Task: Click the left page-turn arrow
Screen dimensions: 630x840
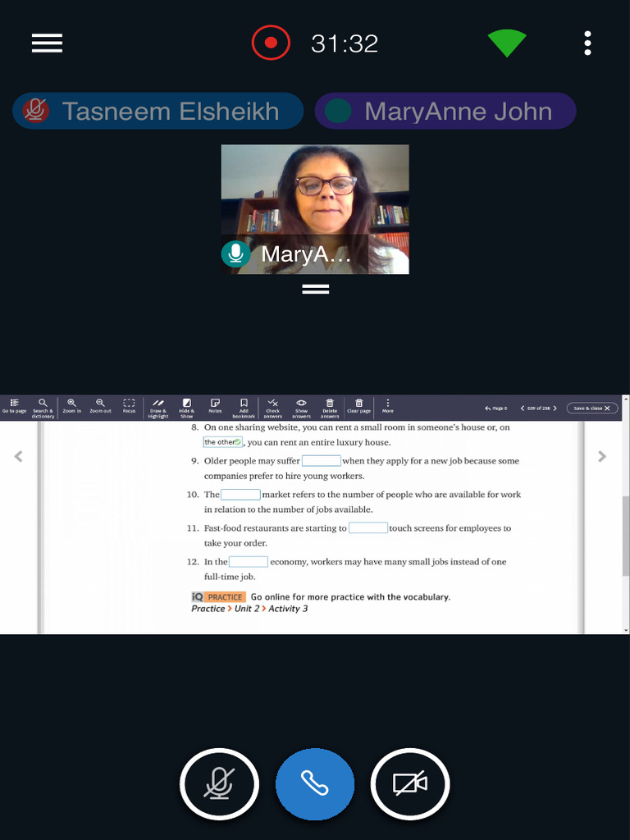Action: point(18,456)
